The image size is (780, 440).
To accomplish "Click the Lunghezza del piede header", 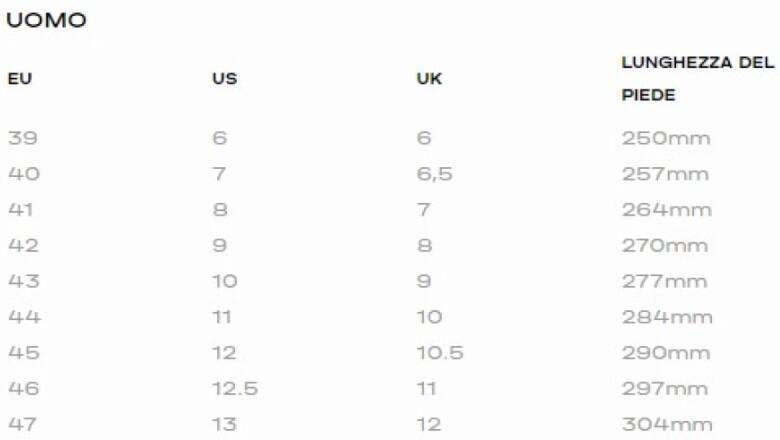I will [697, 78].
